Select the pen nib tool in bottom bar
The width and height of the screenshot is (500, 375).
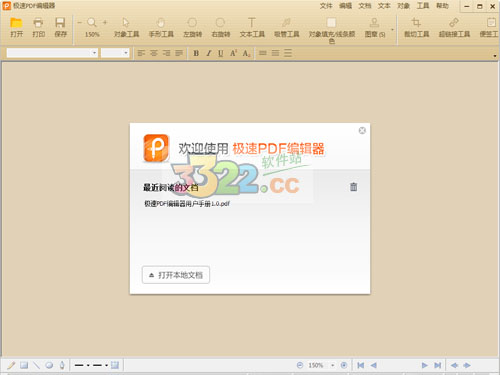pyautogui.click(x=62, y=365)
